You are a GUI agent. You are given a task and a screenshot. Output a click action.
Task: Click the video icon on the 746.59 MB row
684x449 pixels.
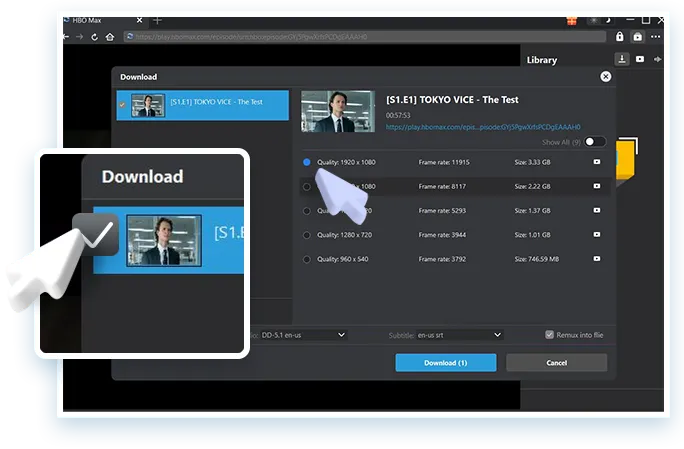pos(597,259)
